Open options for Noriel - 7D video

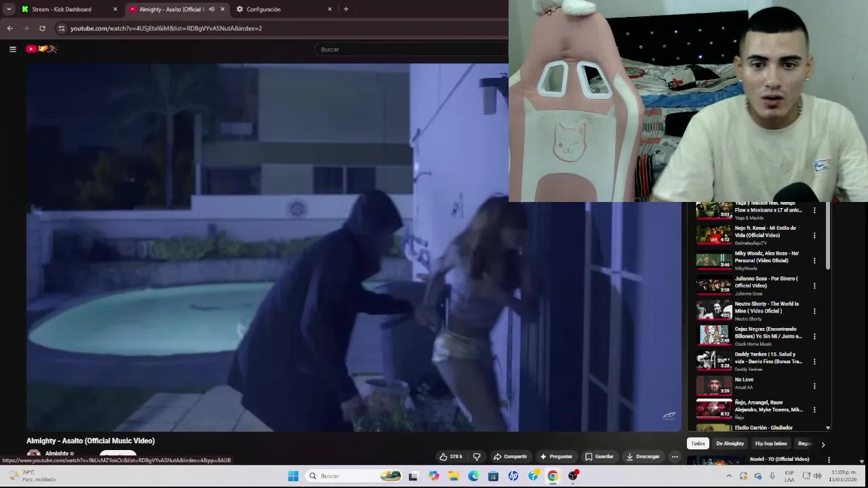click(x=828, y=460)
